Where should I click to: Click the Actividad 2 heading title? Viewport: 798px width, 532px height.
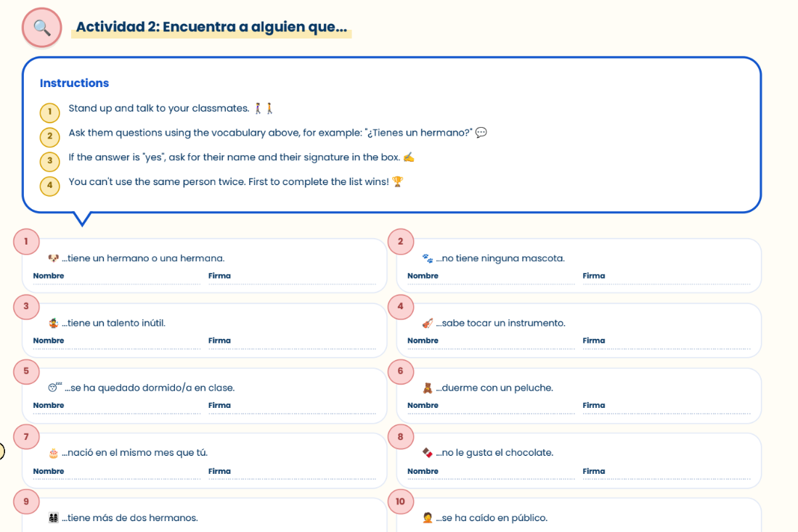point(211,27)
